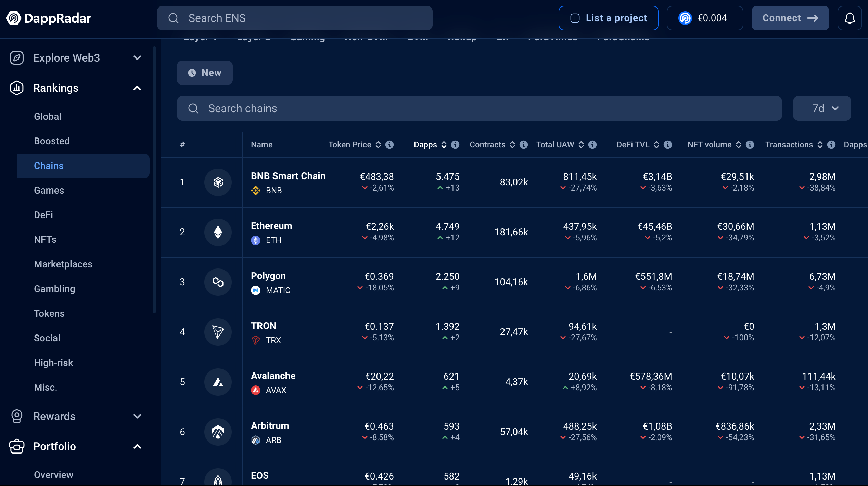Click the ARB token coin icon
The width and height of the screenshot is (868, 486).
[x=256, y=440]
